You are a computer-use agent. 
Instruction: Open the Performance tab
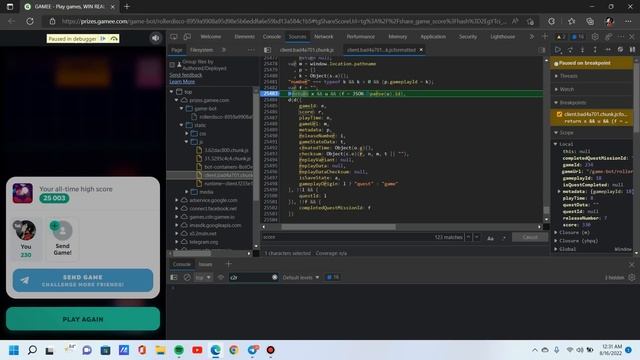pyautogui.click(x=360, y=37)
